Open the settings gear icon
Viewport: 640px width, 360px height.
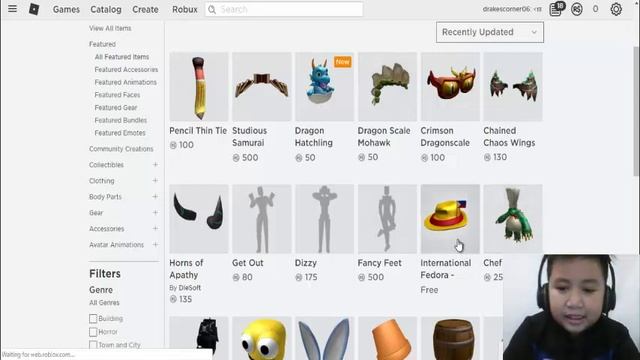[x=616, y=9]
